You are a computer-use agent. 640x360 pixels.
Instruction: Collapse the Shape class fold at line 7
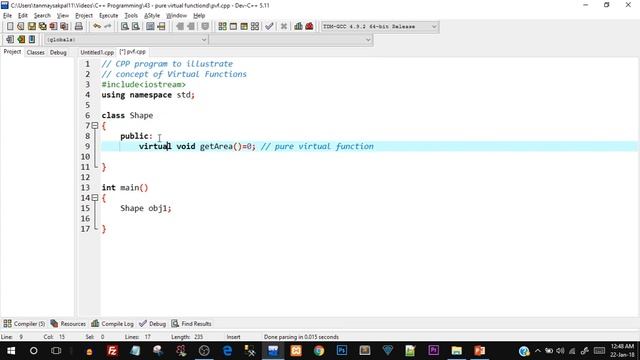coord(95,126)
